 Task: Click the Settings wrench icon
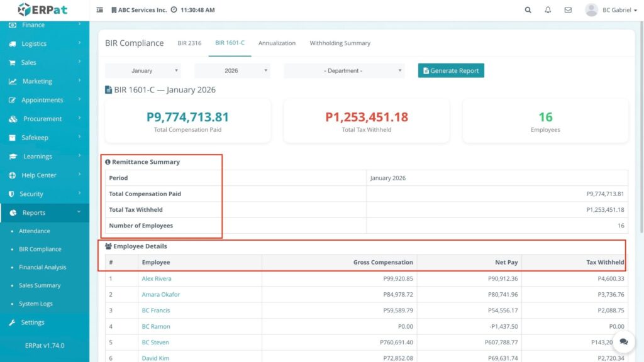(13, 322)
